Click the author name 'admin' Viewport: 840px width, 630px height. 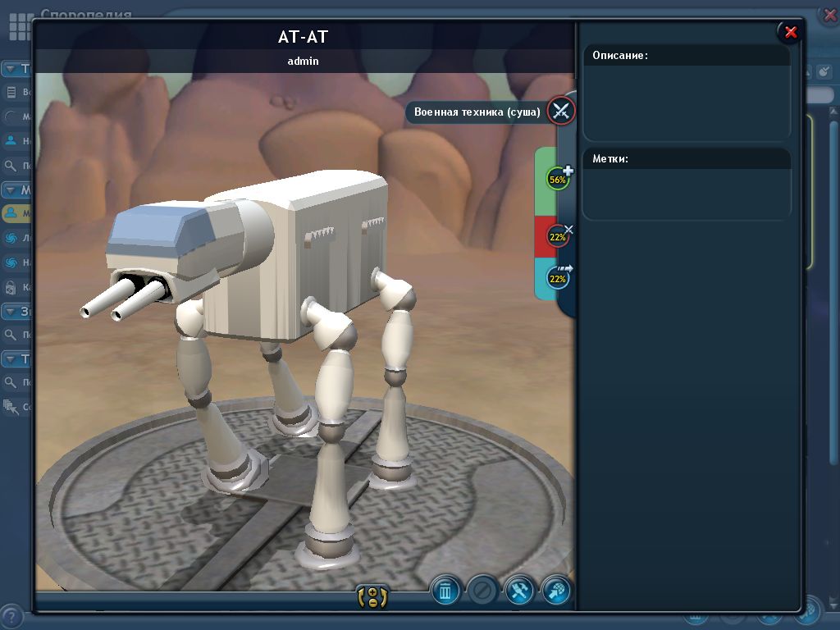[x=304, y=61]
